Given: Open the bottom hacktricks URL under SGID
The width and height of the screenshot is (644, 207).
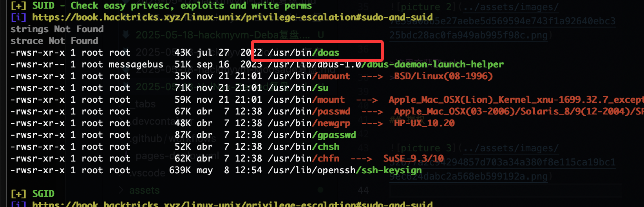Looking at the screenshot, I should 232,204.
